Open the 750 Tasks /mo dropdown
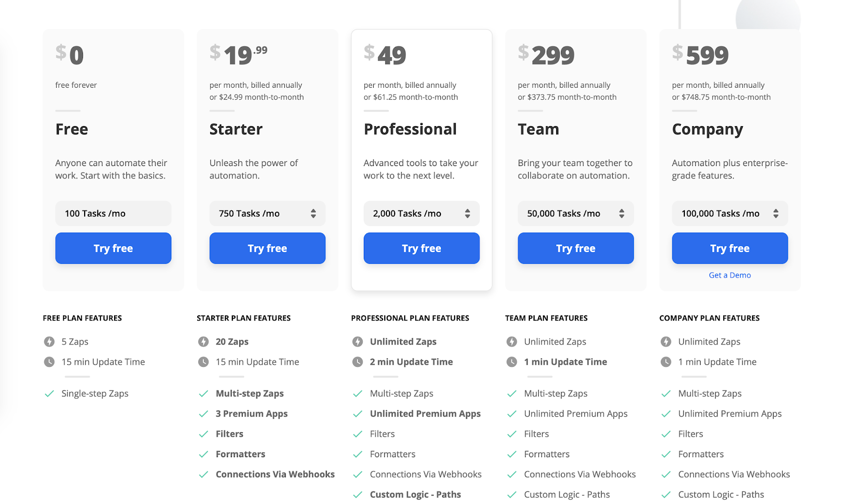The width and height of the screenshot is (841, 504). coord(268,213)
